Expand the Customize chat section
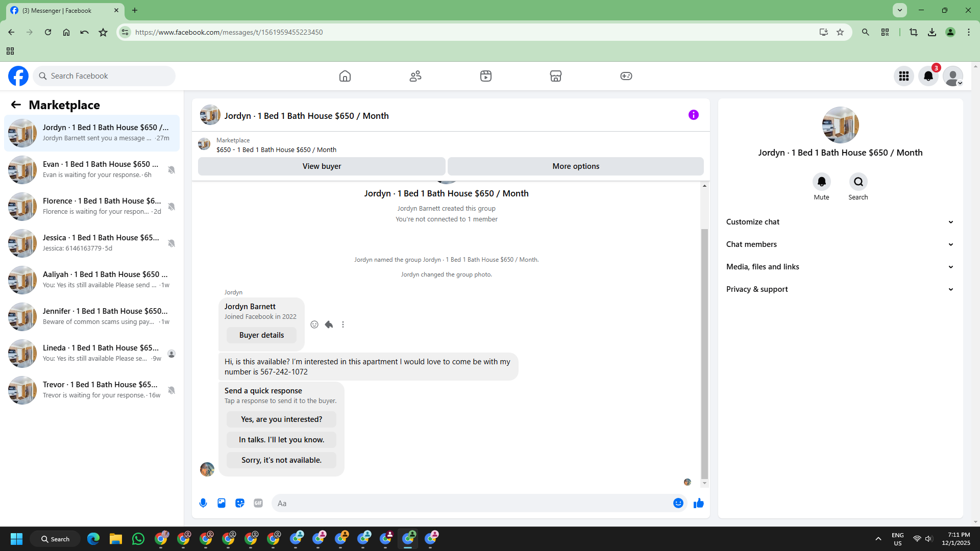Image resolution: width=980 pixels, height=551 pixels. (x=840, y=222)
